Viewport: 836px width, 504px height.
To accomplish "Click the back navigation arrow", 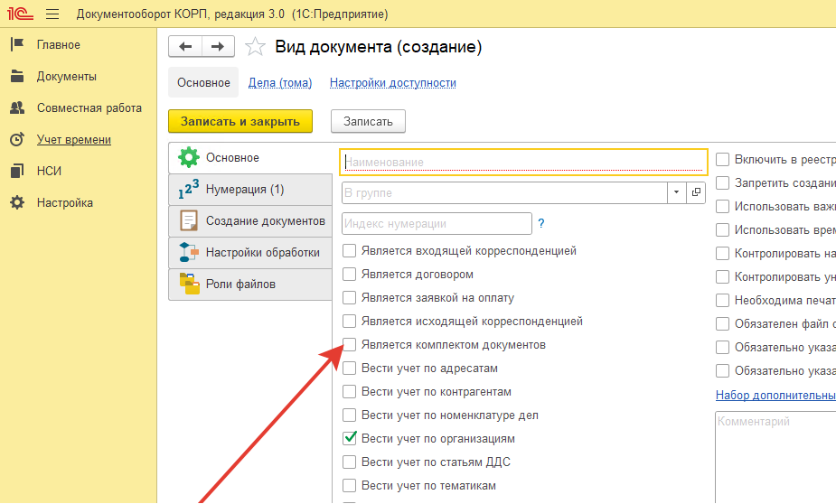I will coord(185,47).
